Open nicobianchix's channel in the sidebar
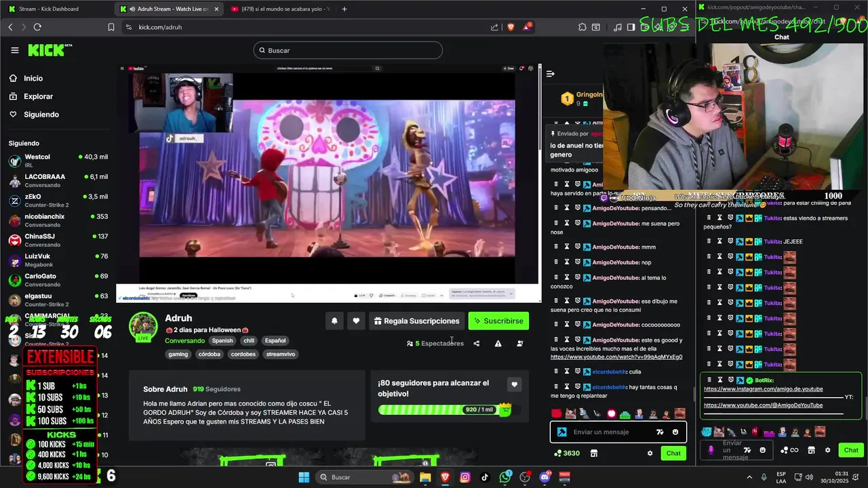Viewport: 868px width, 488px height. 58,220
